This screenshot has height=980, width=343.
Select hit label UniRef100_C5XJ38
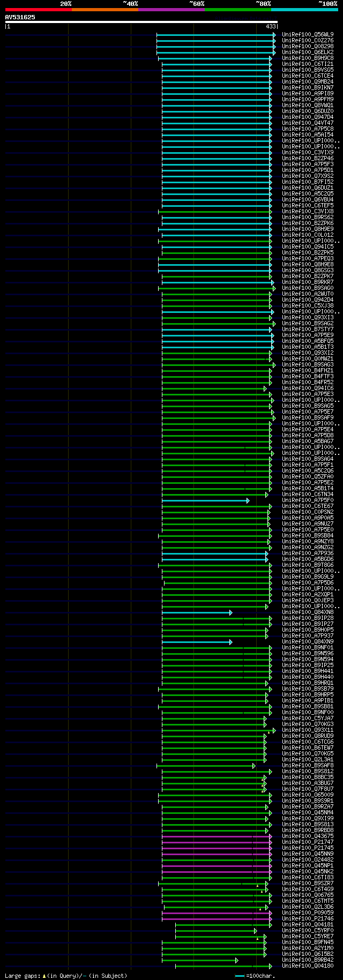(x=308, y=306)
